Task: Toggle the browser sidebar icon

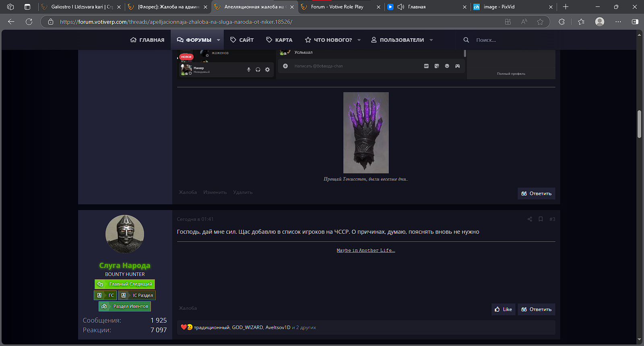Action: coord(635,22)
